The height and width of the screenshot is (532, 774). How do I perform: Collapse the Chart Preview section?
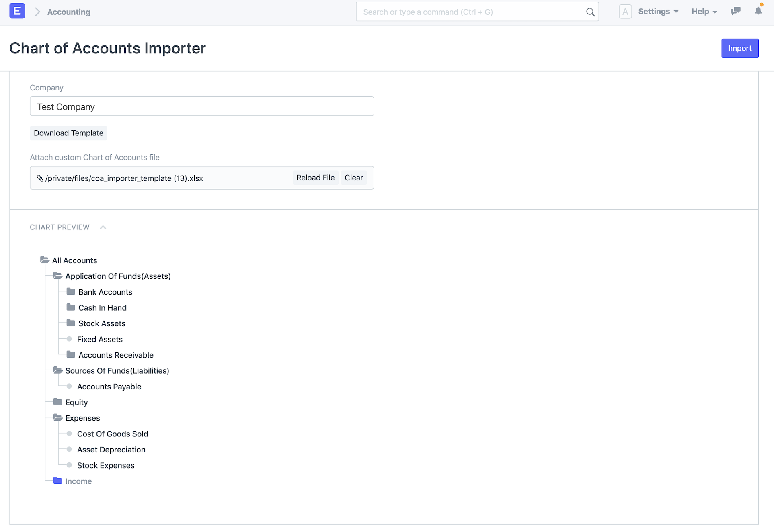pos(104,227)
